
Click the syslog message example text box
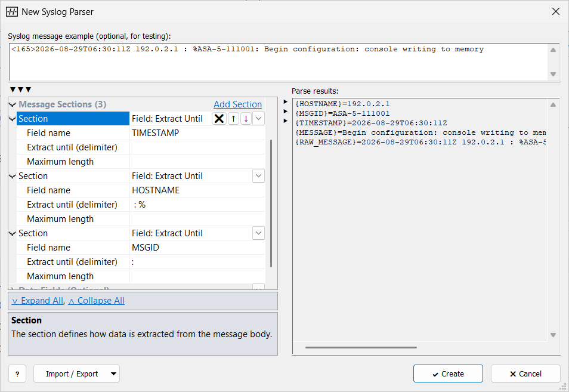pos(279,63)
